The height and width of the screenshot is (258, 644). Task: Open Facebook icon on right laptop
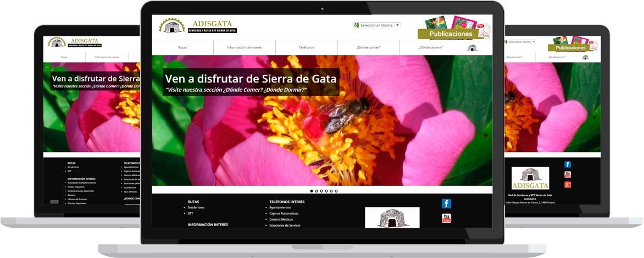(568, 164)
